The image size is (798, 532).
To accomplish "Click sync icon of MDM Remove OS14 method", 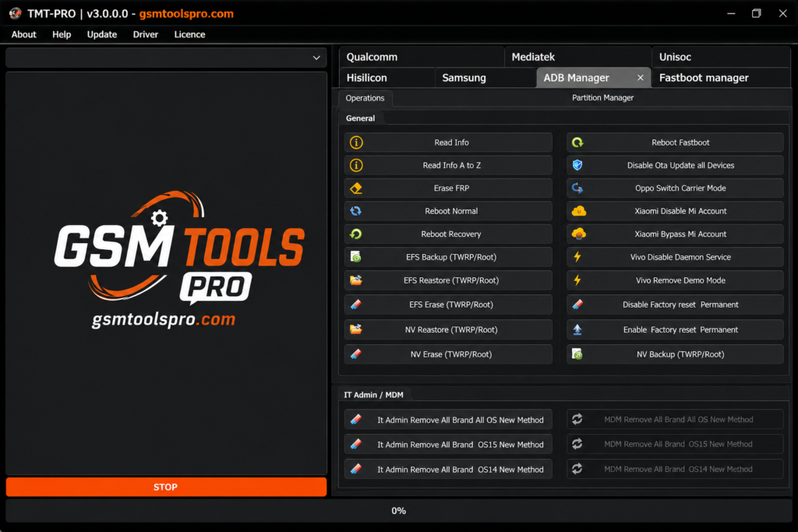I will [x=577, y=469].
